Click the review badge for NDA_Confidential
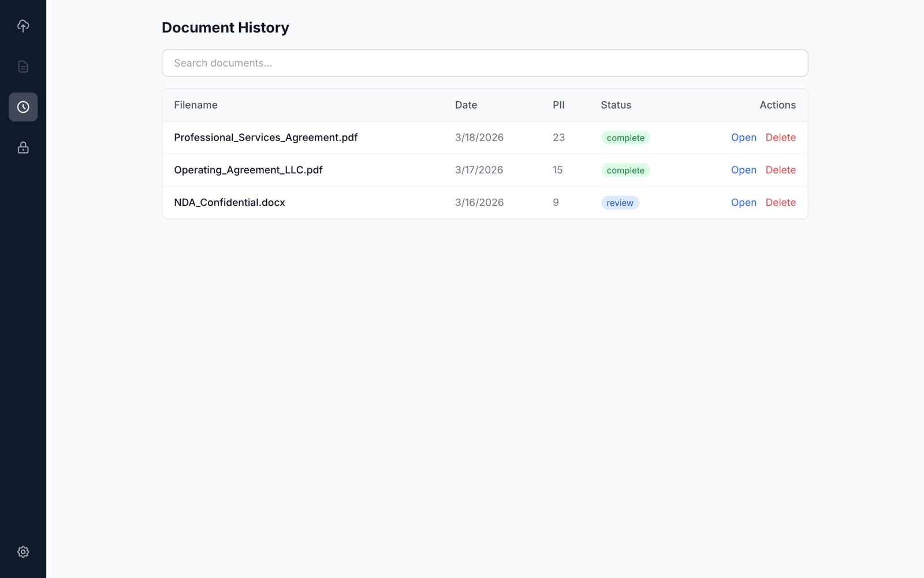924x578 pixels. pos(620,203)
